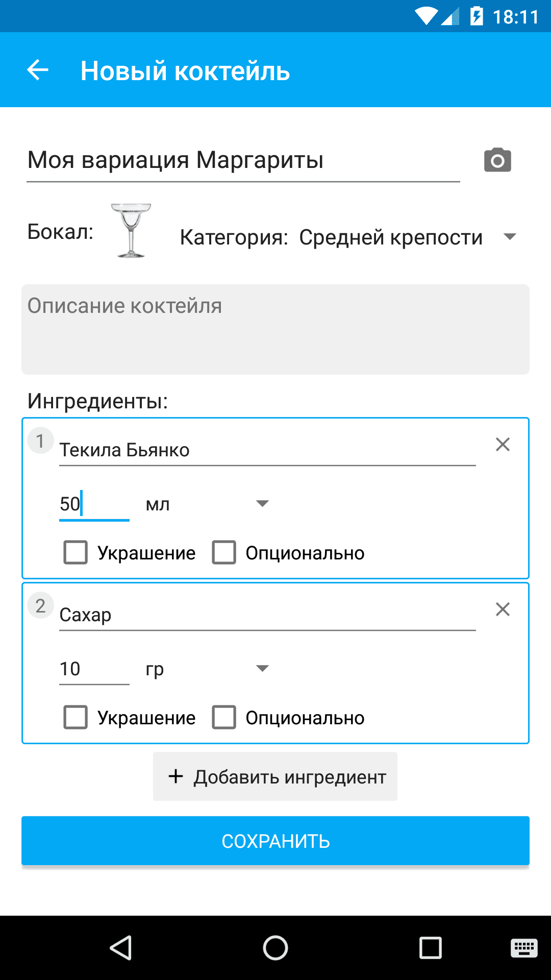This screenshot has width=551, height=980.
Task: Expand the гр unit dropdown
Action: click(262, 669)
